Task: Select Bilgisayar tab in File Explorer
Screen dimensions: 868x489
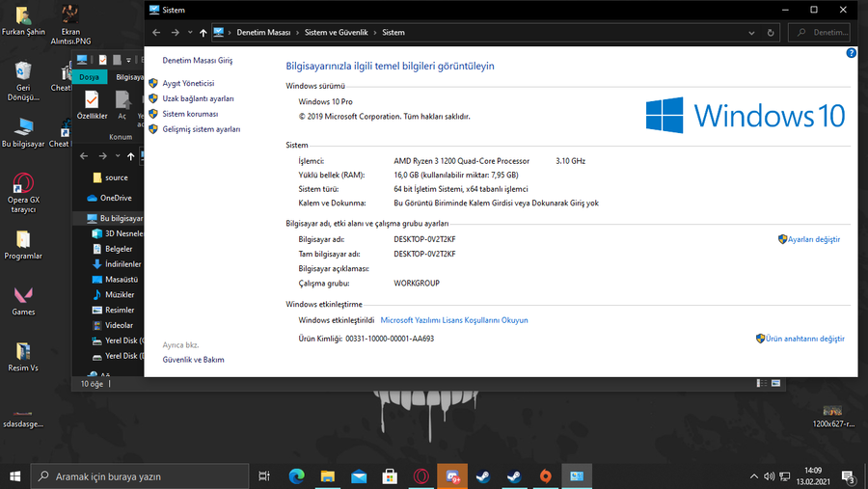Action: [129, 77]
